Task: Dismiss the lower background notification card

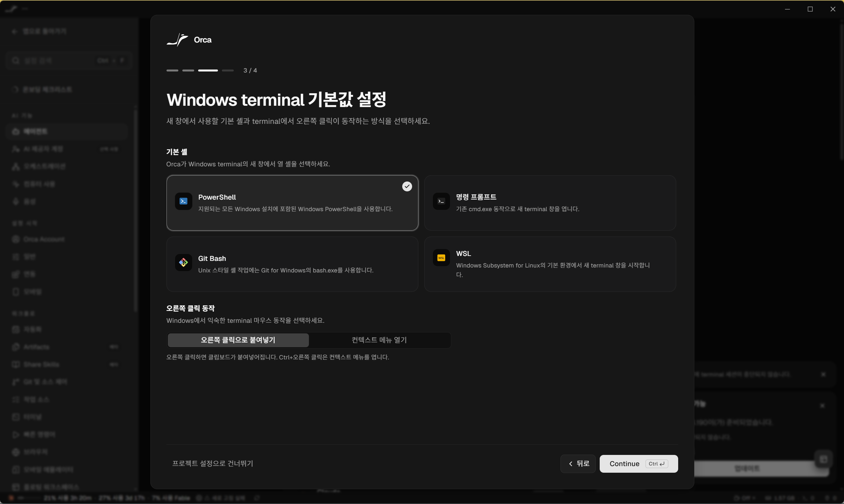Action: [823, 406]
